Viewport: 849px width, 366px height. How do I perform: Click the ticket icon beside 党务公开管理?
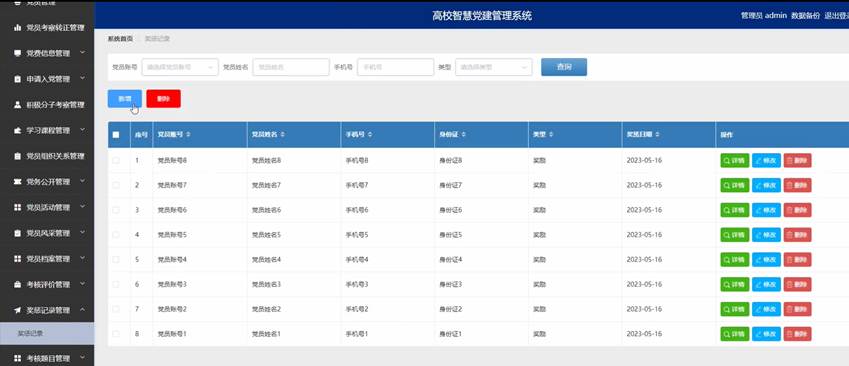pyautogui.click(x=17, y=181)
